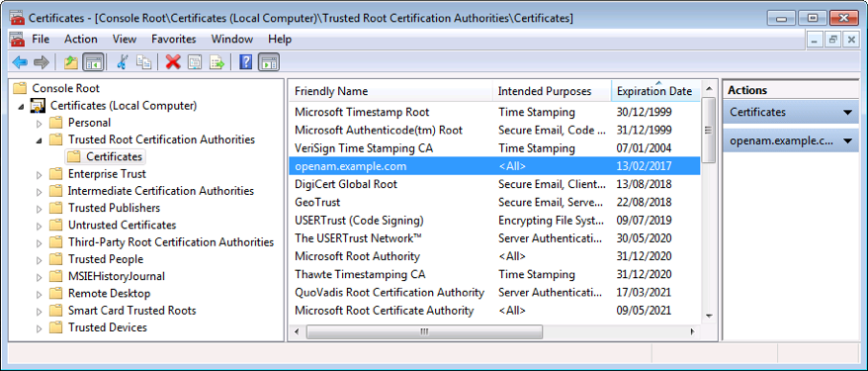
Task: Open the Properties toolbar icon
Action: tap(195, 62)
